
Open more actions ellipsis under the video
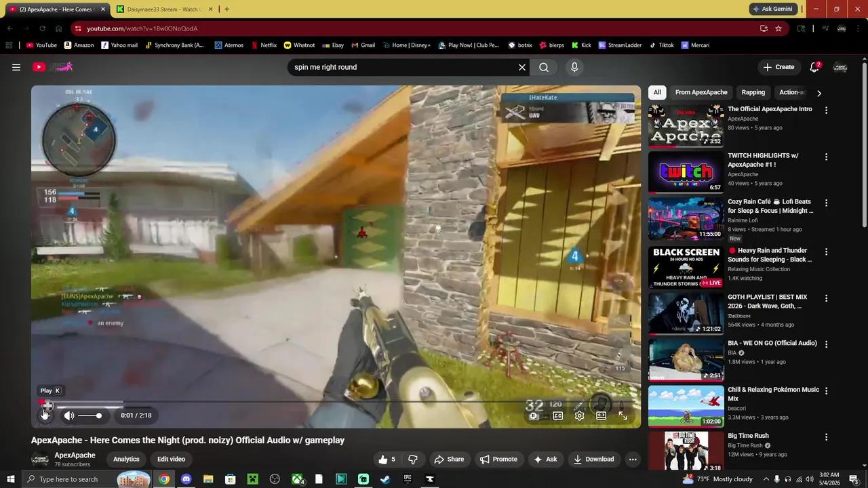[633, 460]
